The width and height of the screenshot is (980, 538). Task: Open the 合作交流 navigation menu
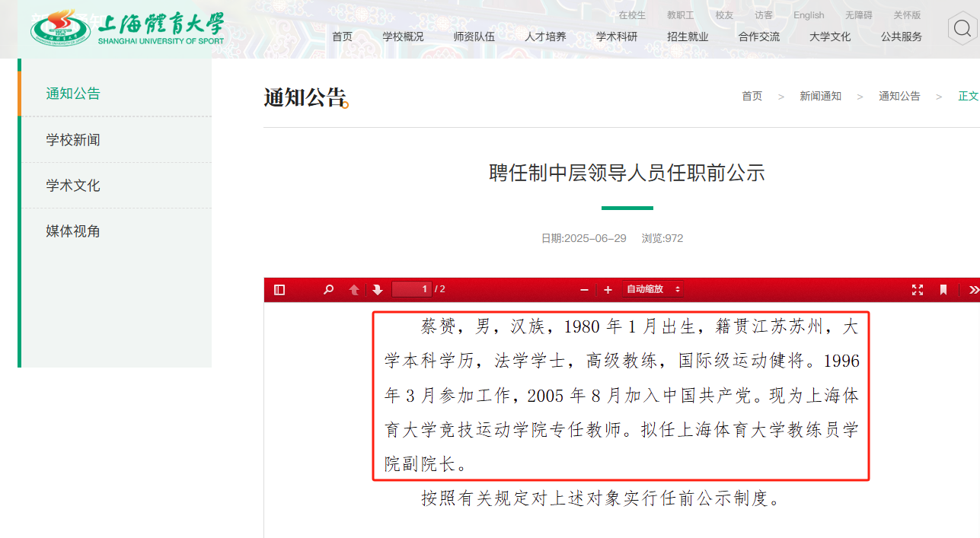pos(759,37)
